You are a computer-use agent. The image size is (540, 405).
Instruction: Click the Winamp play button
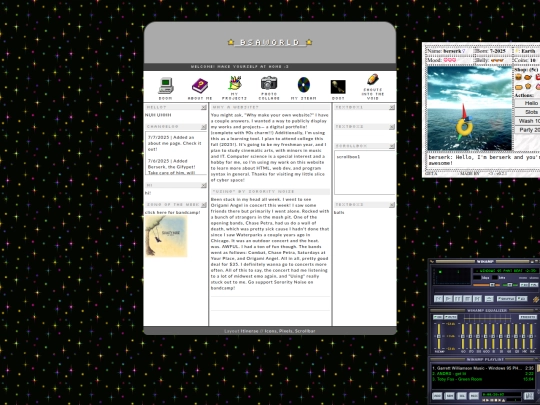pyautogui.click(x=448, y=299)
